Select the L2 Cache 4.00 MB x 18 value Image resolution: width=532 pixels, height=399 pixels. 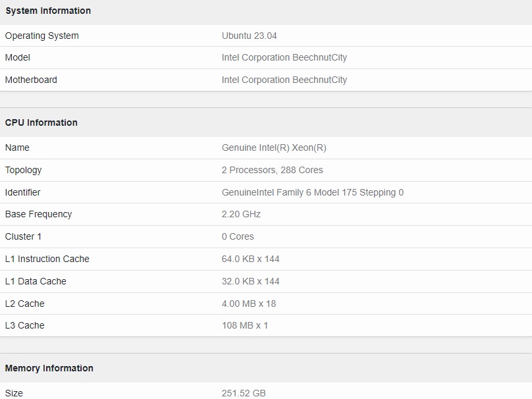[x=249, y=304]
